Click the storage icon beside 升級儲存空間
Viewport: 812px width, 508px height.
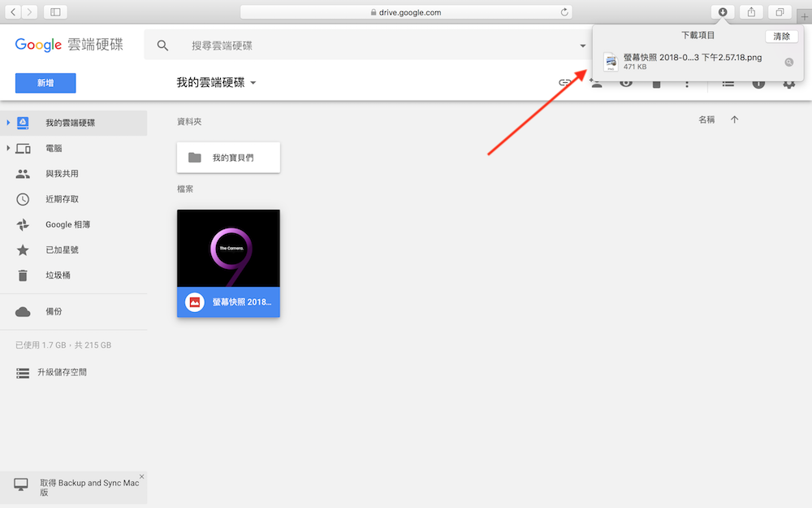(x=23, y=373)
